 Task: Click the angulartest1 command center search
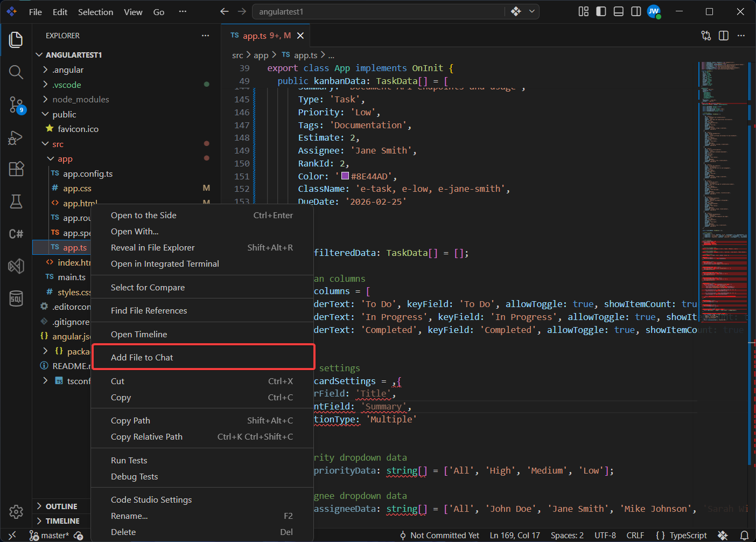(380, 11)
